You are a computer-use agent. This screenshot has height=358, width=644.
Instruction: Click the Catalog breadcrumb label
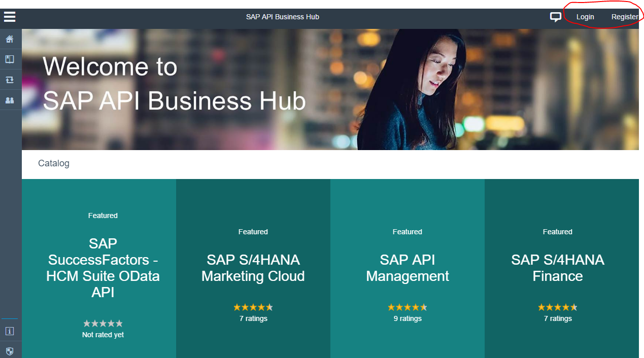coord(53,163)
